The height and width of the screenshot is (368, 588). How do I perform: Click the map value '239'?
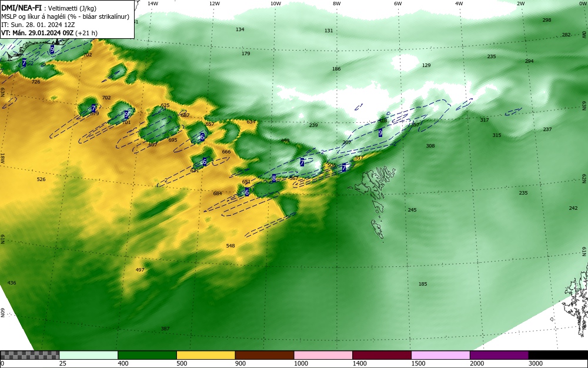[313, 125]
